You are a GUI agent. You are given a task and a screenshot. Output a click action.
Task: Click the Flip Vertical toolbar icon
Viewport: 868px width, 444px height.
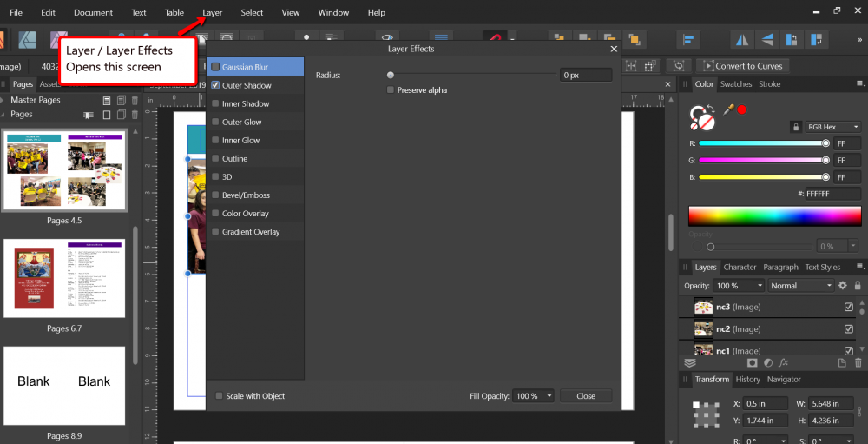[767, 39]
